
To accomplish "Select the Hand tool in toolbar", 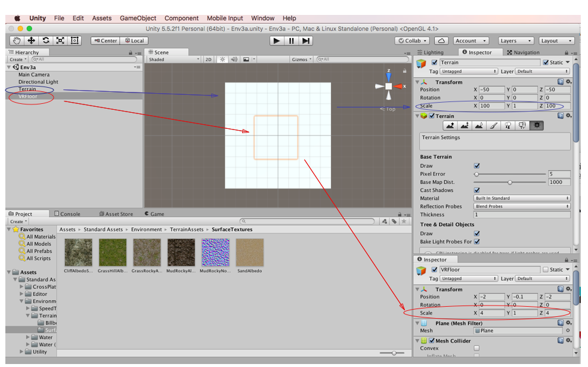I will 17,41.
